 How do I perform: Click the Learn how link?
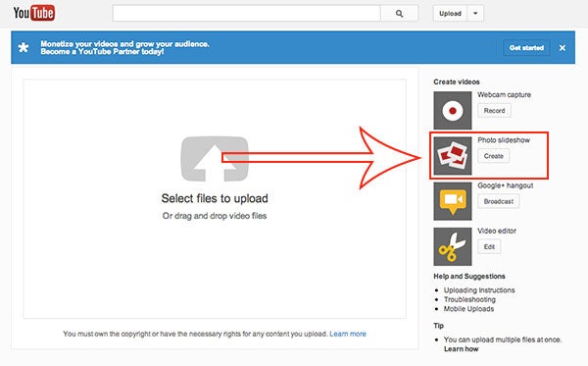pyautogui.click(x=462, y=349)
